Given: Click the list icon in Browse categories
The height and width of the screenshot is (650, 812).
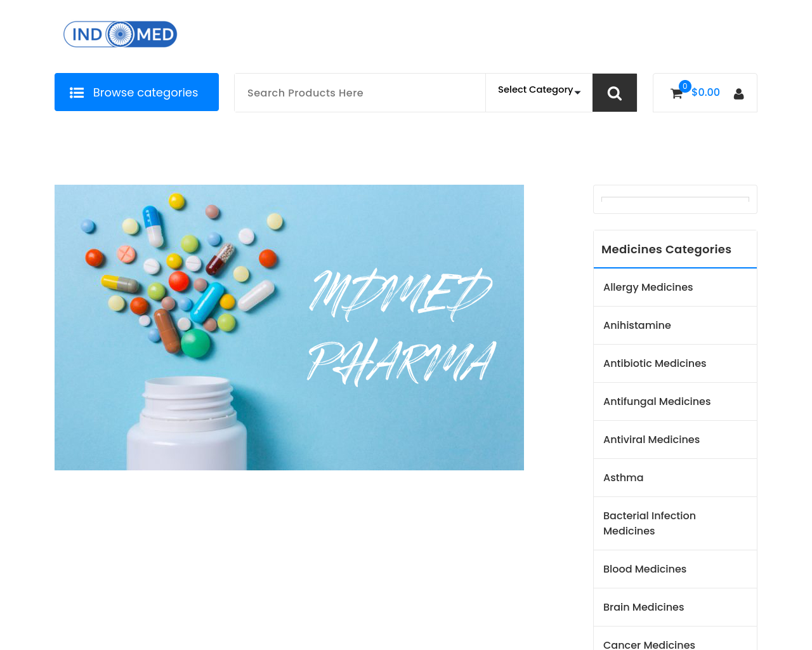Looking at the screenshot, I should [x=77, y=93].
